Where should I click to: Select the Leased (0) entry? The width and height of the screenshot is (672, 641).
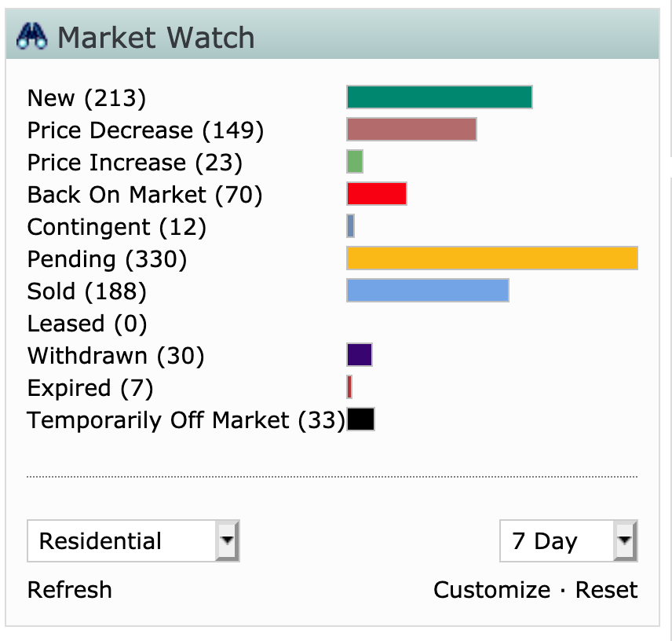point(87,324)
